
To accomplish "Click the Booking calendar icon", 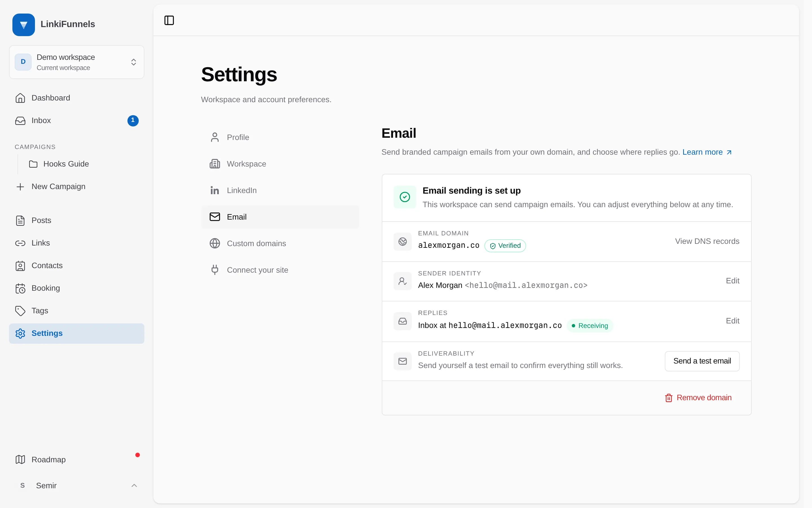I will pyautogui.click(x=20, y=288).
